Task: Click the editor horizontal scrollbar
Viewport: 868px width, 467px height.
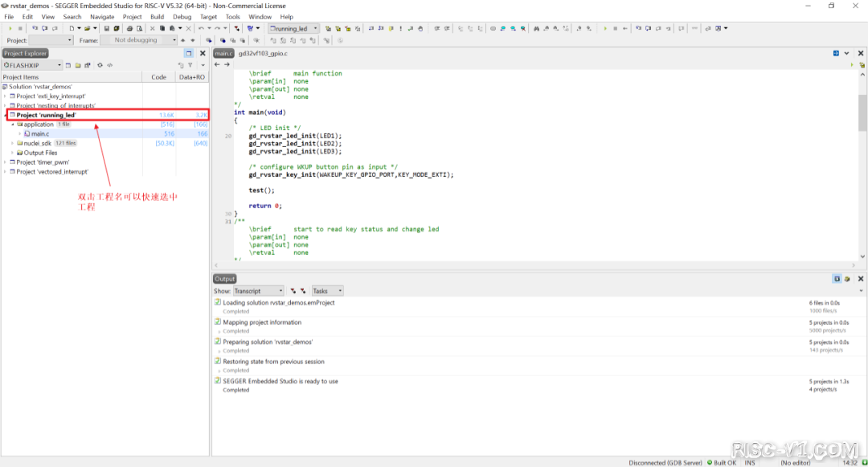Action: [535, 265]
